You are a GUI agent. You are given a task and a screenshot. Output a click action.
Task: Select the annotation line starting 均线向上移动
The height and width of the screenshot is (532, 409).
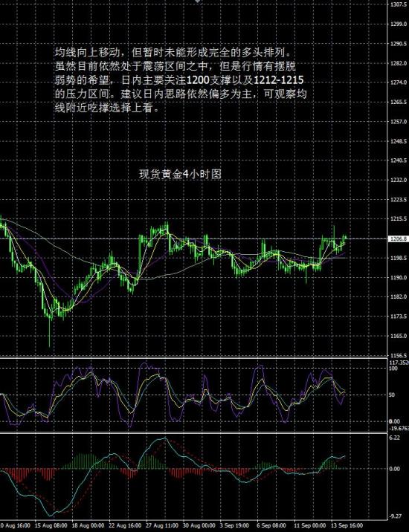coord(173,53)
